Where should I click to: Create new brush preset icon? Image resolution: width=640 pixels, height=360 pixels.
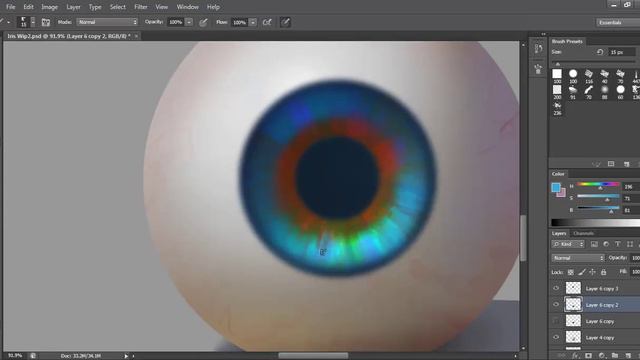click(x=627, y=164)
